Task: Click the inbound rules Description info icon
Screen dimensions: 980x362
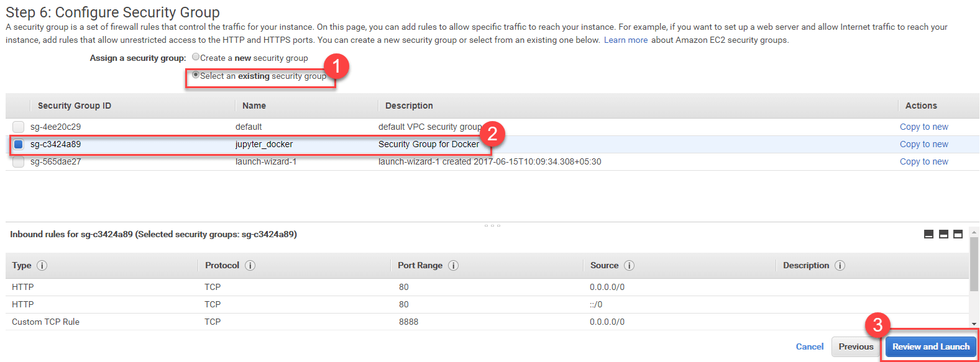Action: click(840, 265)
